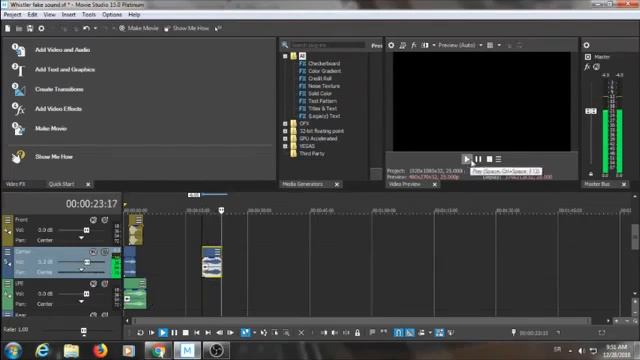Image resolution: width=640 pixels, height=360 pixels.
Task: Click the preview Stop button
Action: click(489, 159)
